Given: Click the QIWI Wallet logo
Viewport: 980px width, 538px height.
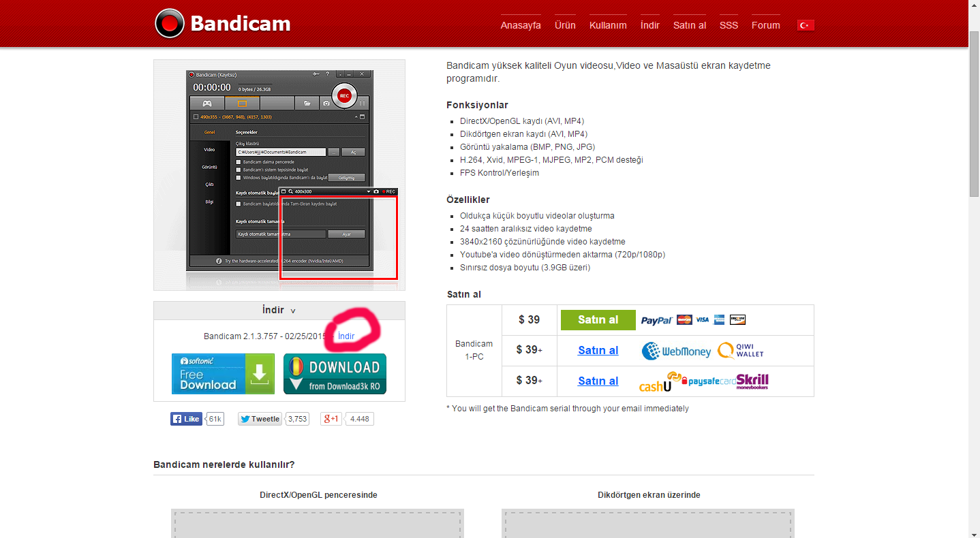Looking at the screenshot, I should [740, 350].
